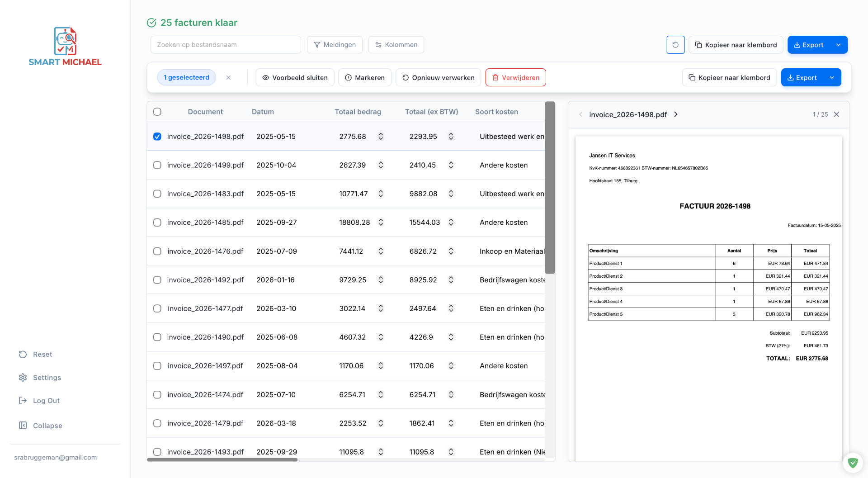Click the Soort kosten column header
This screenshot has height=478, width=868.
496,112
